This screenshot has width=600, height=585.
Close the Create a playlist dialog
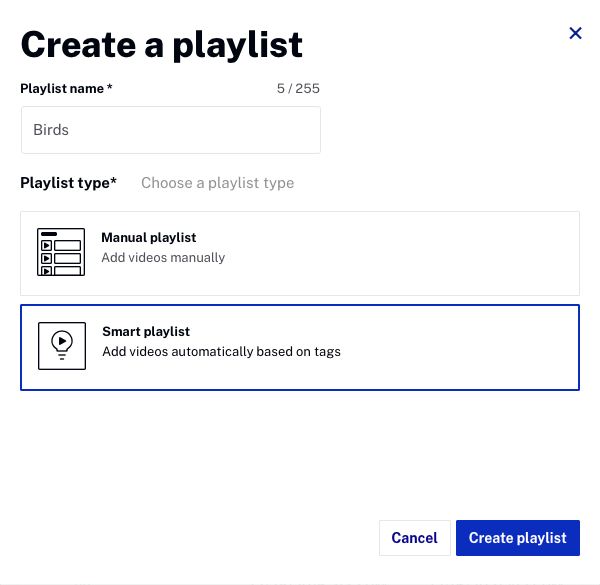(575, 33)
